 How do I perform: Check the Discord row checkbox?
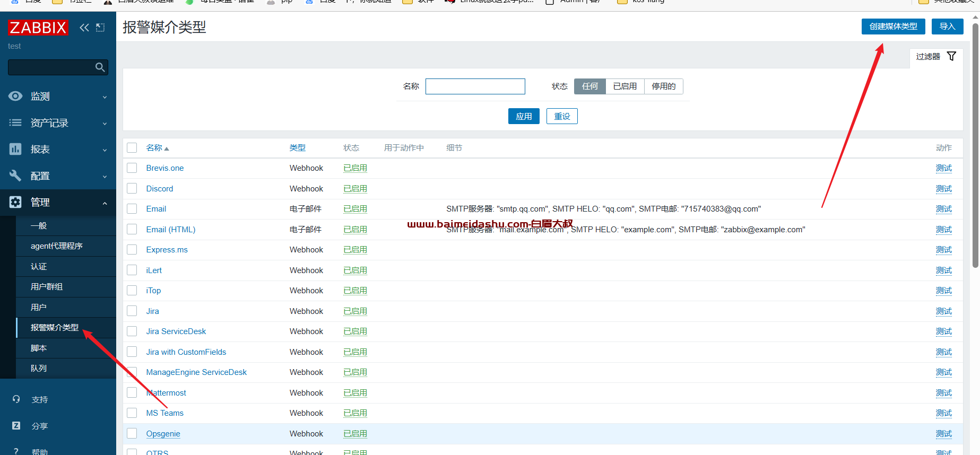pos(132,189)
